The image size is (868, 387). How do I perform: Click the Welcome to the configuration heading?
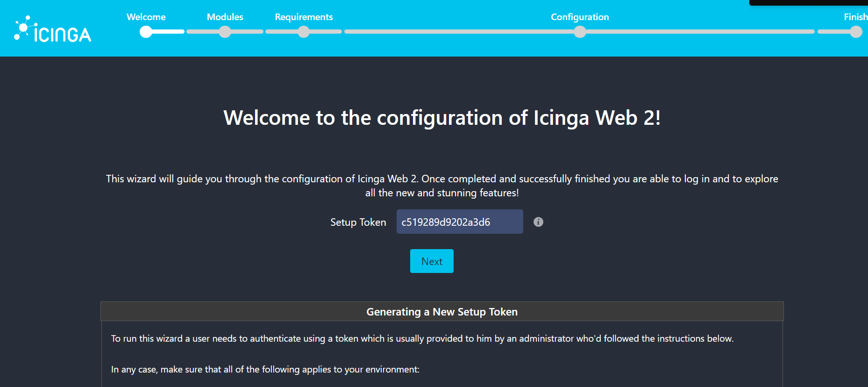[442, 118]
